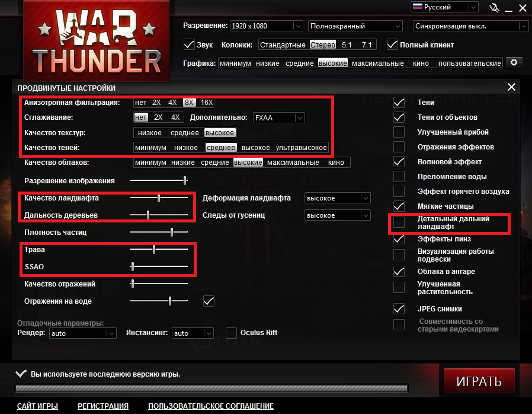This screenshot has width=532, height=414.
Task: Open graphics gear settings icon
Action: pos(514,62)
